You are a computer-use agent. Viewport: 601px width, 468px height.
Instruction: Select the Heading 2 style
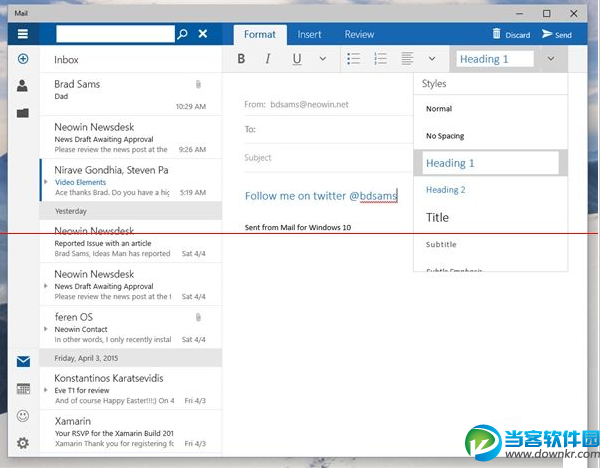click(x=446, y=190)
